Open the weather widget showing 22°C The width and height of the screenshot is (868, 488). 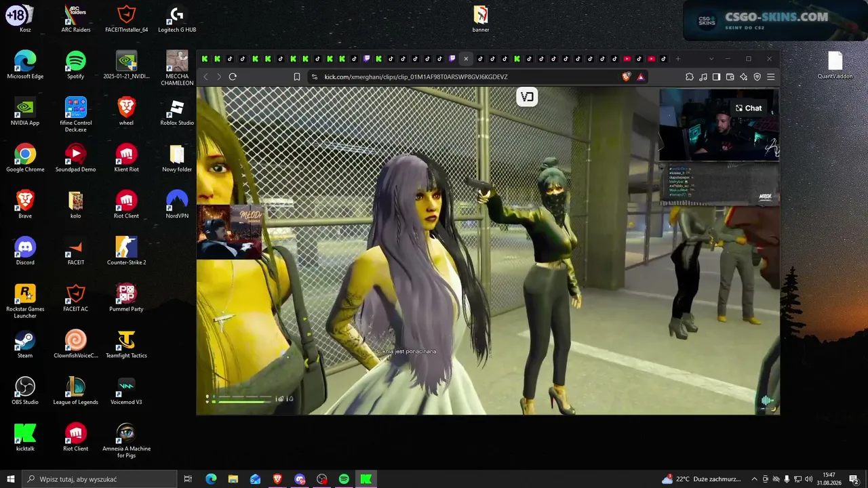click(x=701, y=479)
